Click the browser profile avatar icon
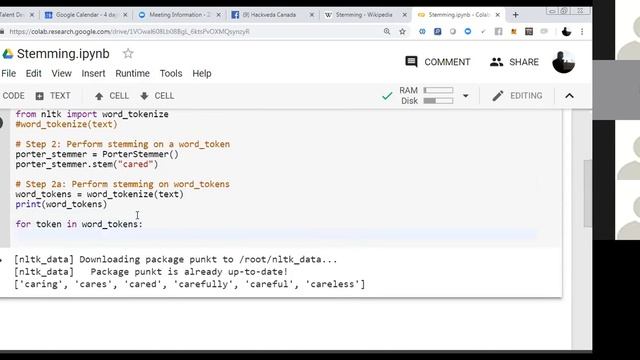The width and height of the screenshot is (640, 360). [566, 31]
